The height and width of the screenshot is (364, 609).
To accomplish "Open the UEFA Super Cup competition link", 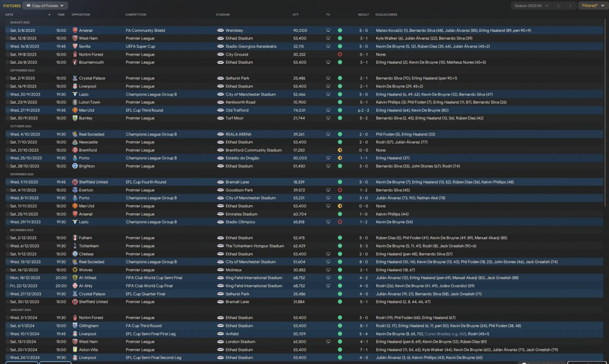I will click(141, 47).
